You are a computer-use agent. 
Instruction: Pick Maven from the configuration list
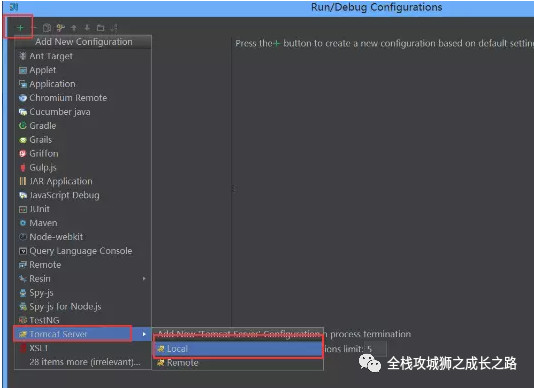click(x=83, y=223)
